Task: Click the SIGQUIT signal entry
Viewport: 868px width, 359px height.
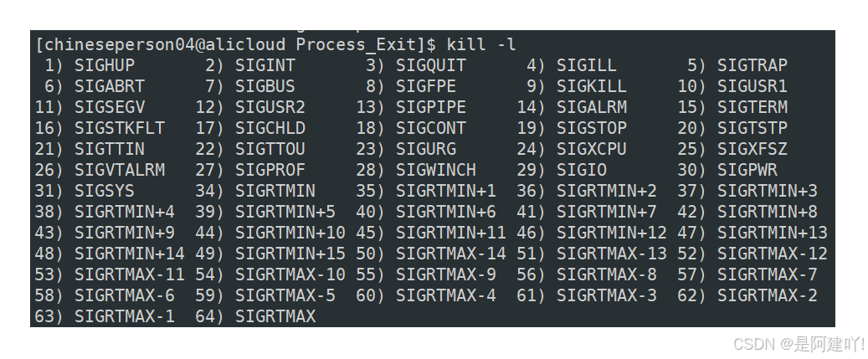Action: pos(431,65)
